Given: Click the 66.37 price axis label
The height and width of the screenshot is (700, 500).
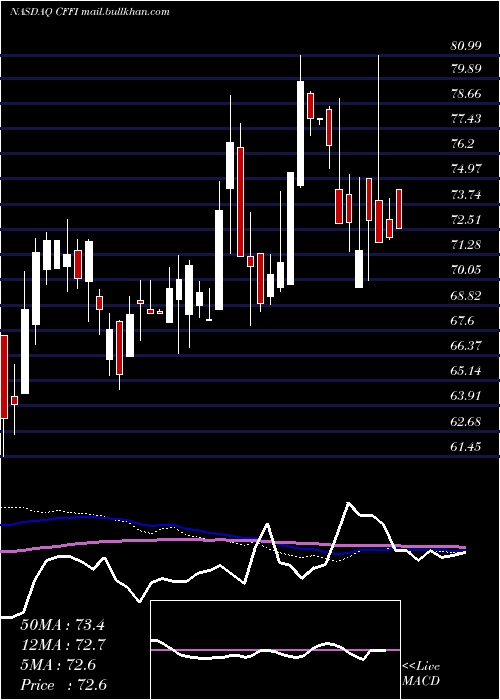Looking at the screenshot, I should tap(466, 346).
